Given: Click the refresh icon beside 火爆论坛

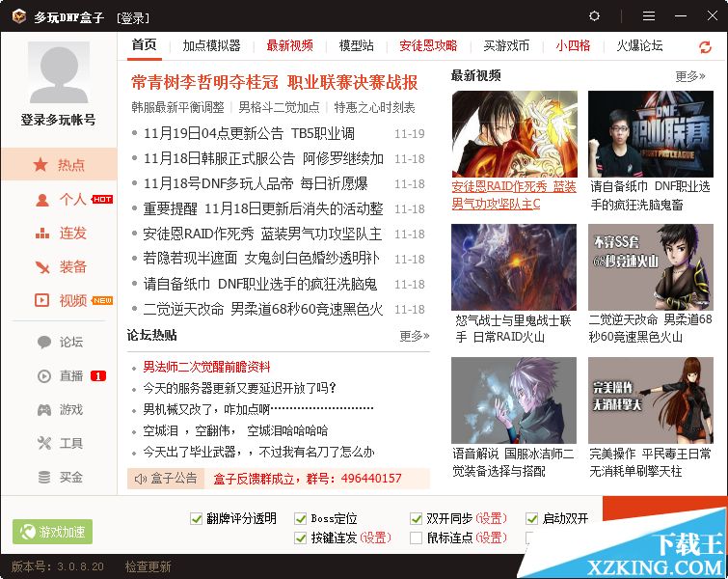Looking at the screenshot, I should (705, 47).
